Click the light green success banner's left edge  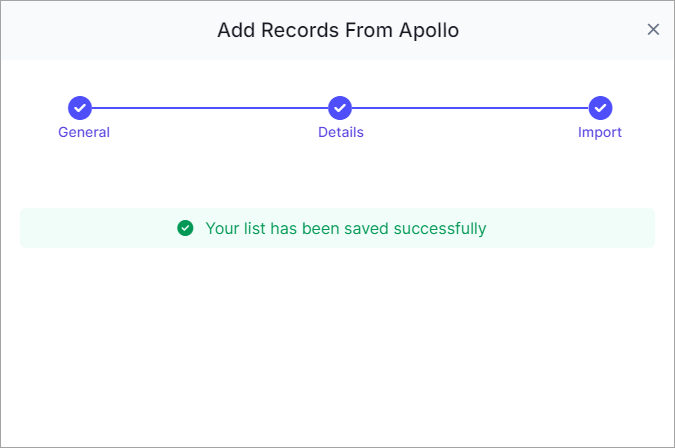click(x=26, y=228)
